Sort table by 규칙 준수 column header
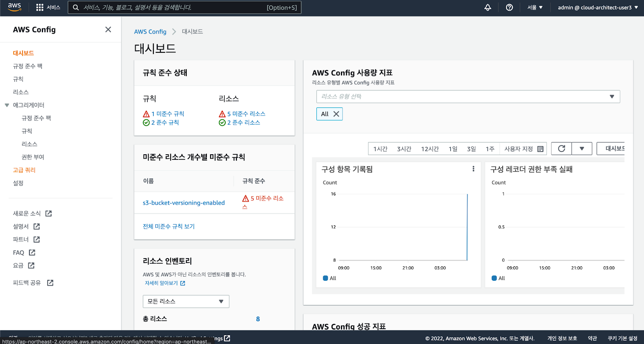 (x=254, y=181)
